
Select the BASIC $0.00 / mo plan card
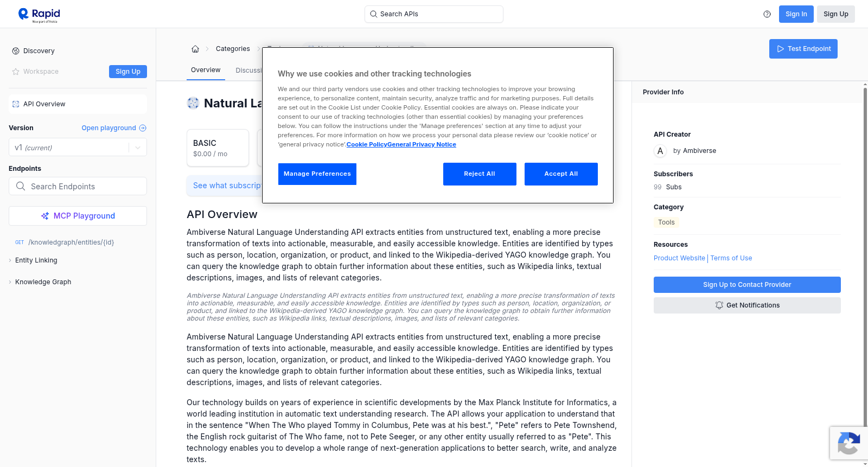click(x=218, y=148)
